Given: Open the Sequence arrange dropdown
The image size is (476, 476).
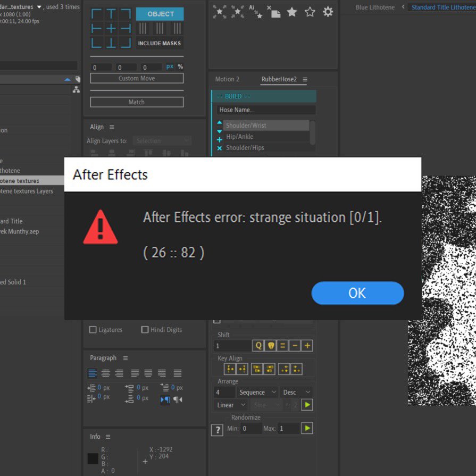Looking at the screenshot, I should [257, 392].
